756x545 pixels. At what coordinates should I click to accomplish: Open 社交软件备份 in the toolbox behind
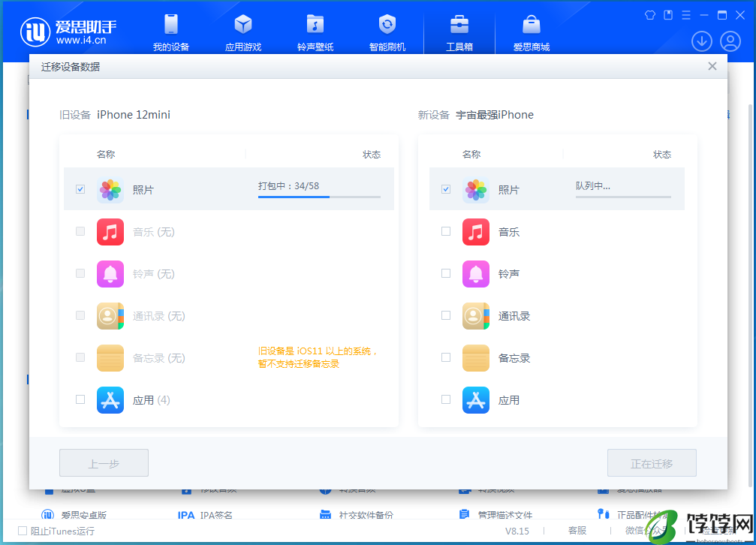pyautogui.click(x=366, y=515)
